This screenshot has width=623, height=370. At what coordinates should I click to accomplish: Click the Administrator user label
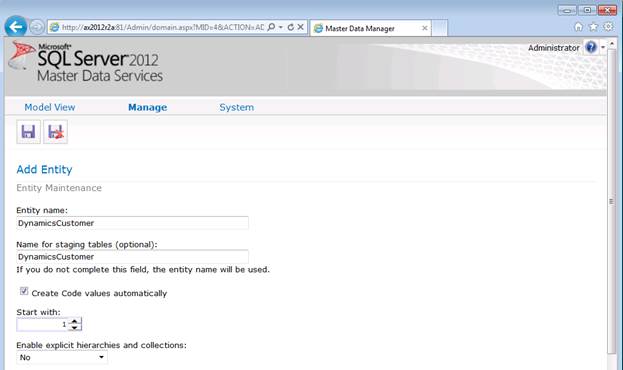point(553,48)
